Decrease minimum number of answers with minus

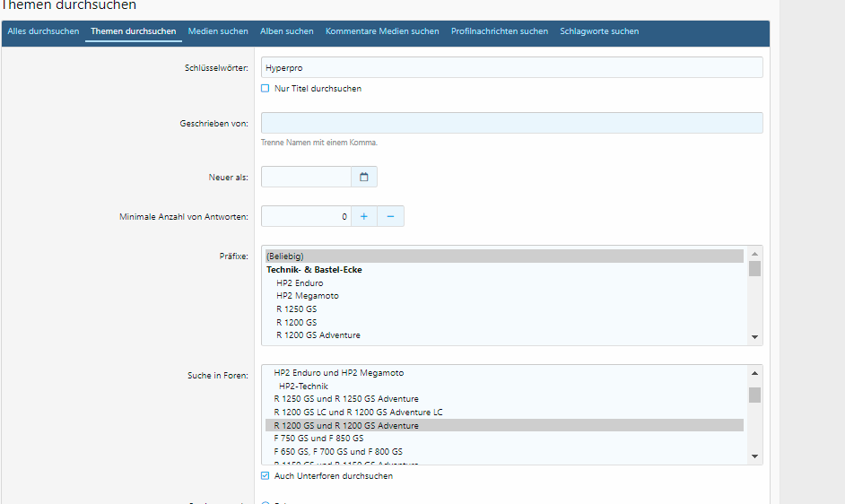[391, 216]
